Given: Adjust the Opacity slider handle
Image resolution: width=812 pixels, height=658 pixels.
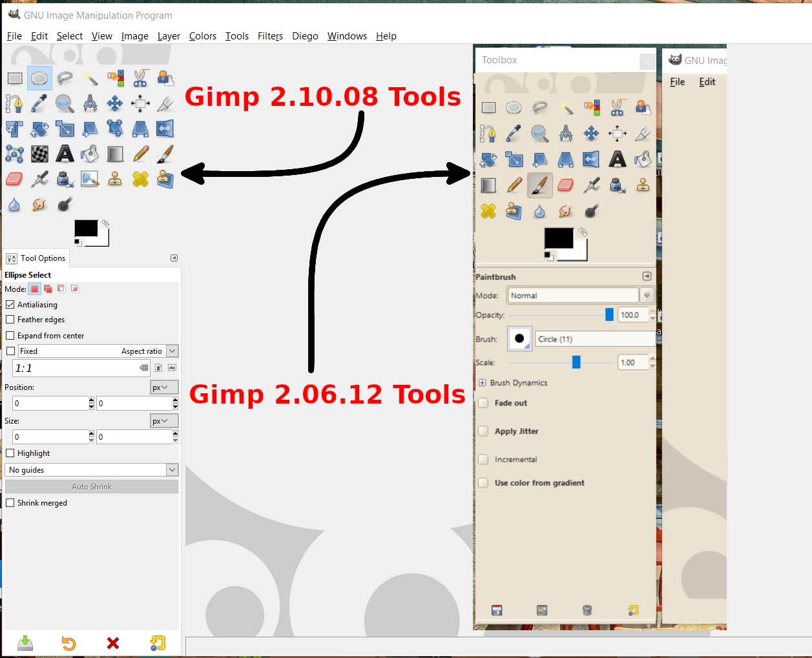Looking at the screenshot, I should coord(609,314).
